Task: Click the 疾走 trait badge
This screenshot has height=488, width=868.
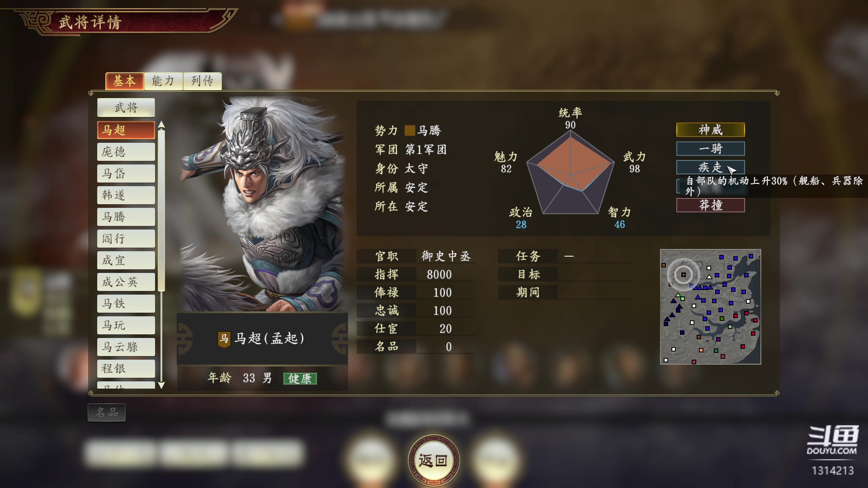Action: click(x=710, y=167)
